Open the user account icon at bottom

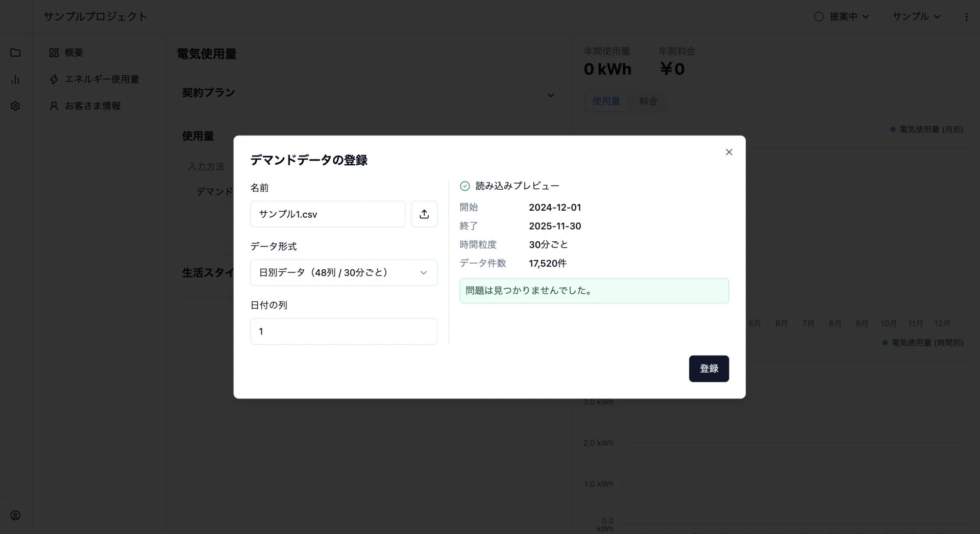pos(15,515)
